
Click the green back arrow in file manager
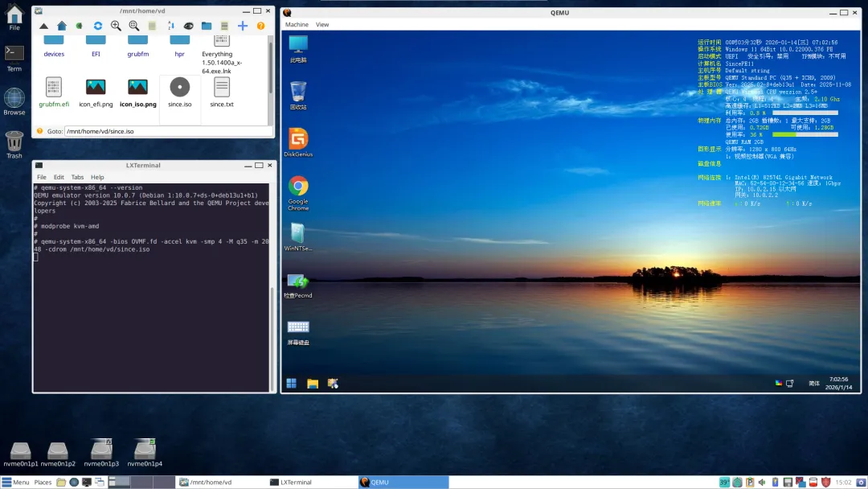pyautogui.click(x=79, y=26)
